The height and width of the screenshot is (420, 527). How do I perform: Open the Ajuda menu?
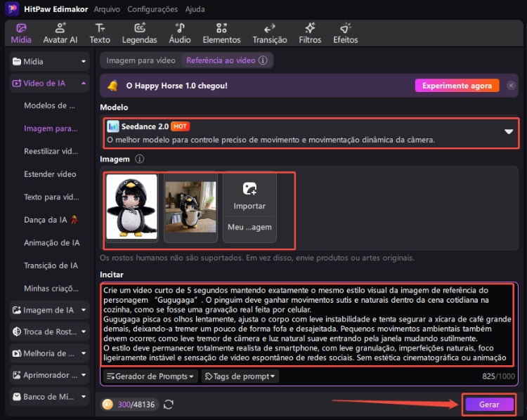tap(195, 9)
